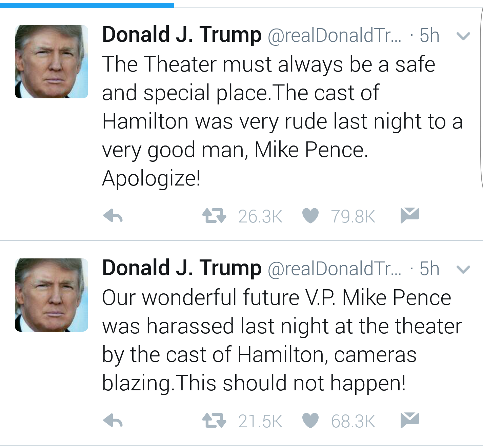483x448 pixels.
Task: Open the dropdown chevron on the first tweet
Action: click(x=463, y=36)
